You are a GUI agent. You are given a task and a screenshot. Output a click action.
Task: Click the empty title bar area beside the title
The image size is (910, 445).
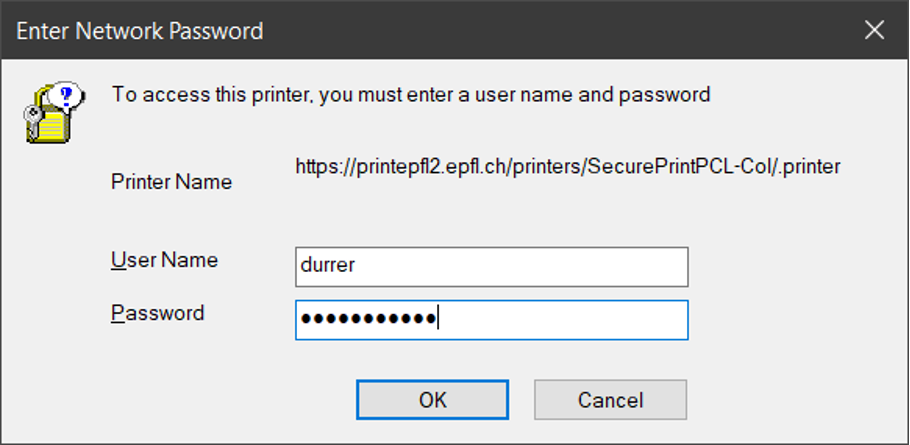pyautogui.click(x=550, y=30)
